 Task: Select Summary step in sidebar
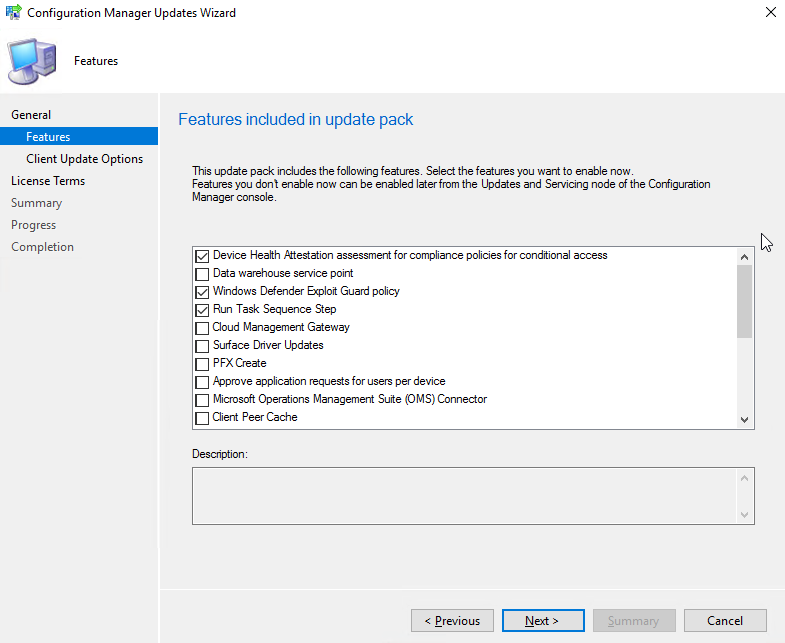(x=37, y=203)
